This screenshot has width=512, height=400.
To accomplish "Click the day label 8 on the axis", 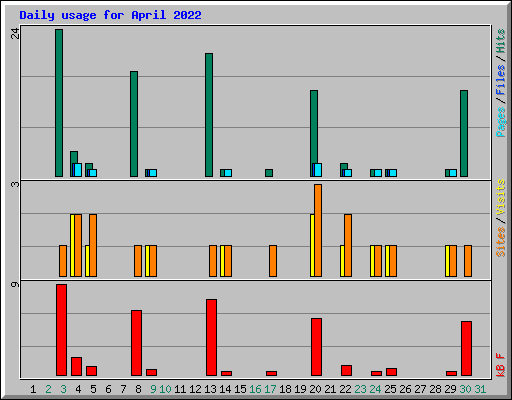I will pos(138,389).
